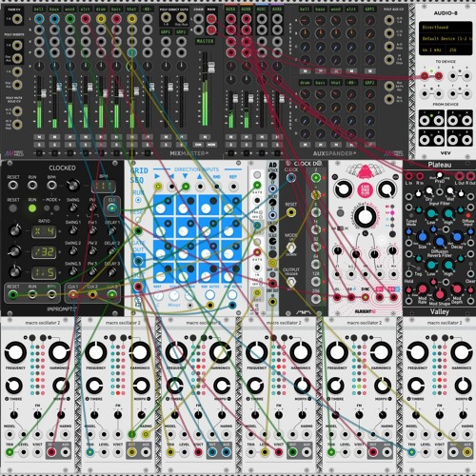Click the Plateau R out jack
This screenshot has width=476, height=476.
[470, 176]
